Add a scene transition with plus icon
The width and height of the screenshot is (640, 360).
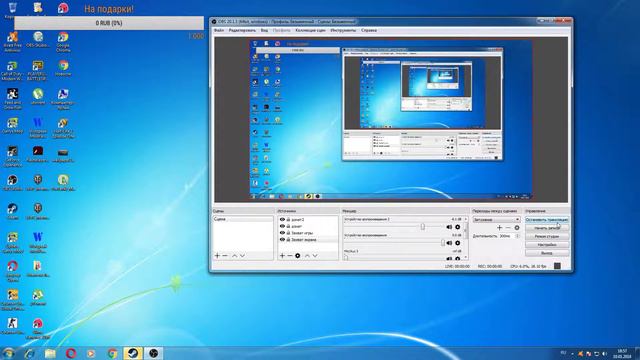500,228
